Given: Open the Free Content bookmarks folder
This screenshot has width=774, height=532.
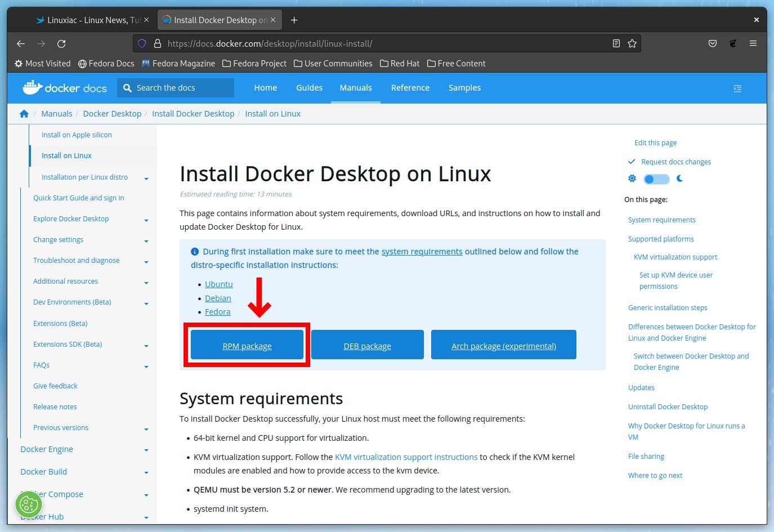Looking at the screenshot, I should pyautogui.click(x=457, y=64).
